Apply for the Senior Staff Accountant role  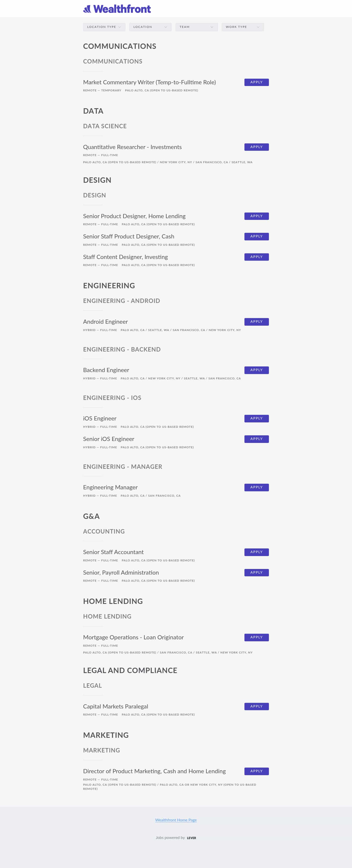(256, 552)
